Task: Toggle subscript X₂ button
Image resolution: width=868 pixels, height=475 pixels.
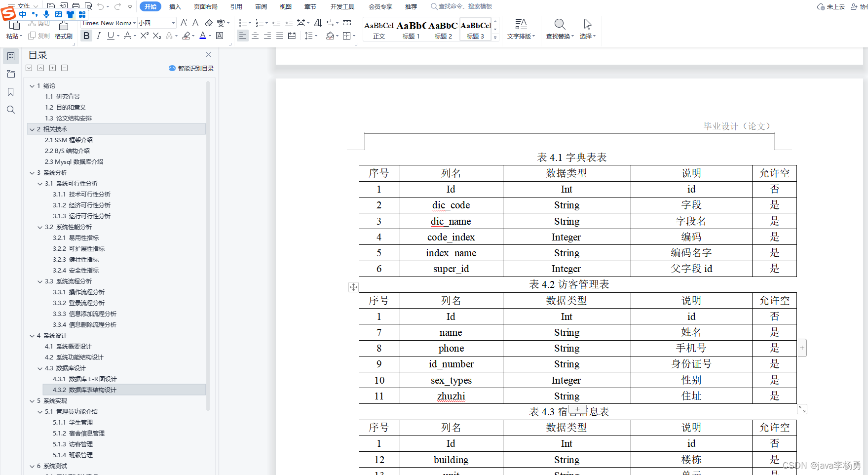Action: pyautogui.click(x=157, y=36)
